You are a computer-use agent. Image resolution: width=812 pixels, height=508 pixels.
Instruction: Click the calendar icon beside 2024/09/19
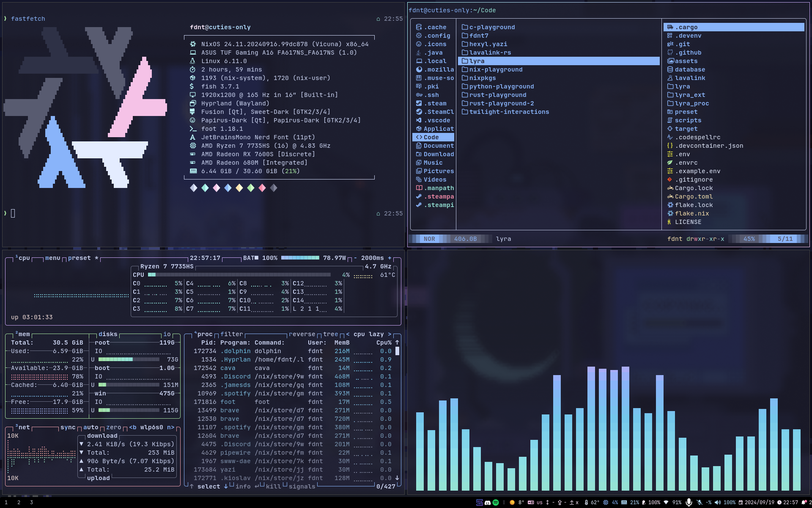[741, 502]
